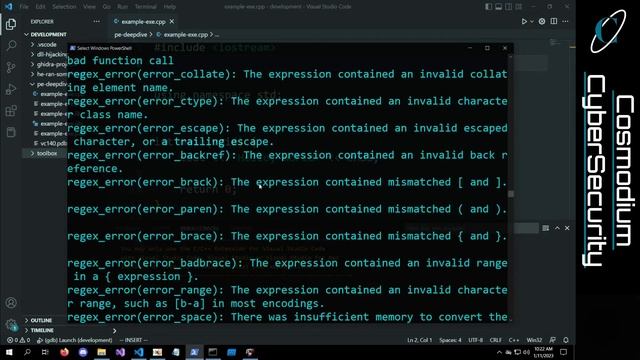The width and height of the screenshot is (640, 360).
Task: Open File Explorer from the taskbar
Action: click(102, 352)
